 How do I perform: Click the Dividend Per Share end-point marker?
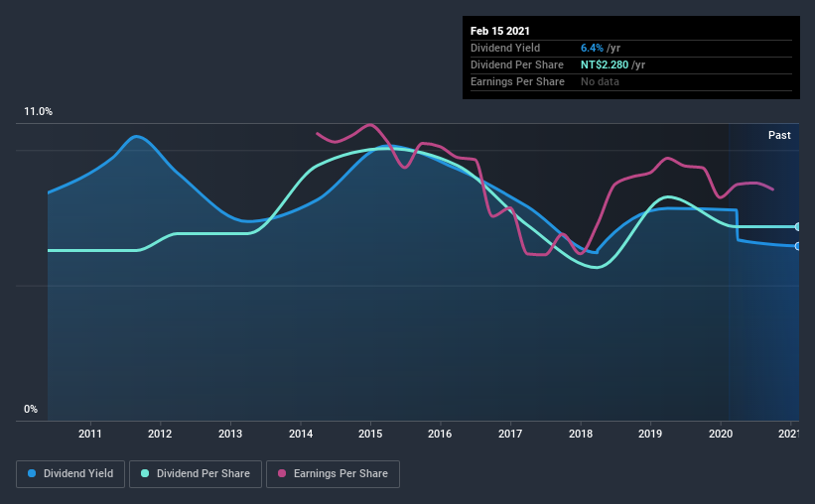797,227
